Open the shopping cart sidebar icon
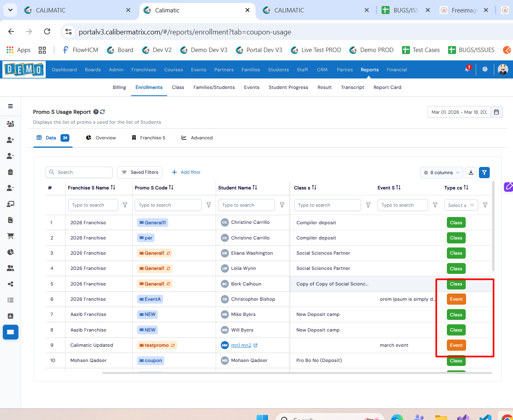This screenshot has height=420, width=513. click(x=10, y=236)
